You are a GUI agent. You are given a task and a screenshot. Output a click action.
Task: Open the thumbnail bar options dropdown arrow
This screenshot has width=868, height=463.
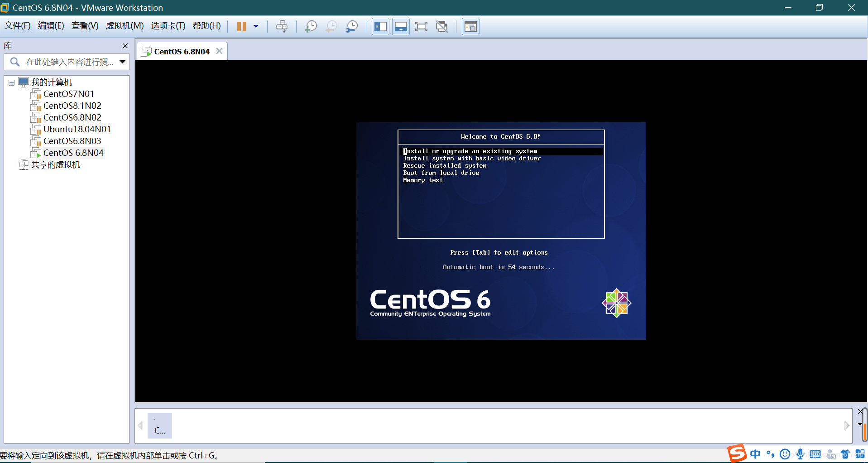point(860,424)
